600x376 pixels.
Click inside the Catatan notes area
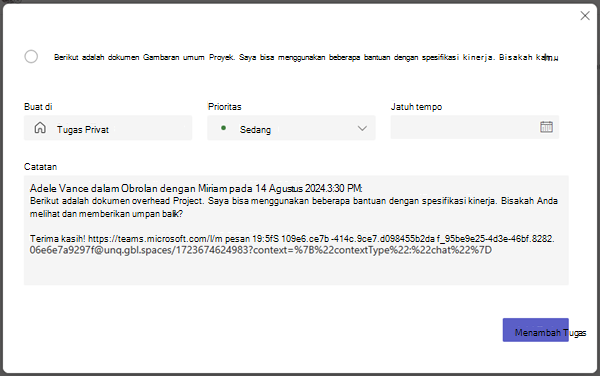click(296, 230)
